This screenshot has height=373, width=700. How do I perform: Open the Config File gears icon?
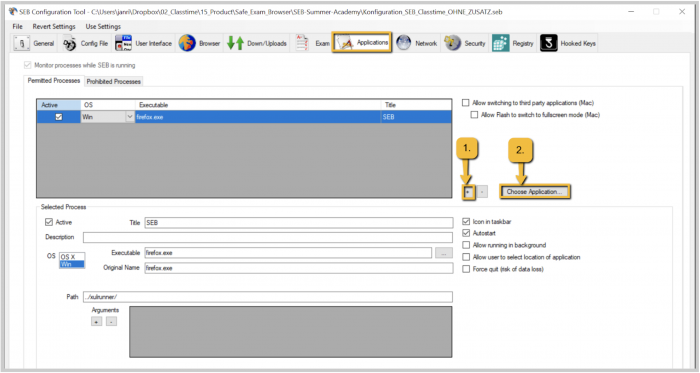click(x=70, y=43)
